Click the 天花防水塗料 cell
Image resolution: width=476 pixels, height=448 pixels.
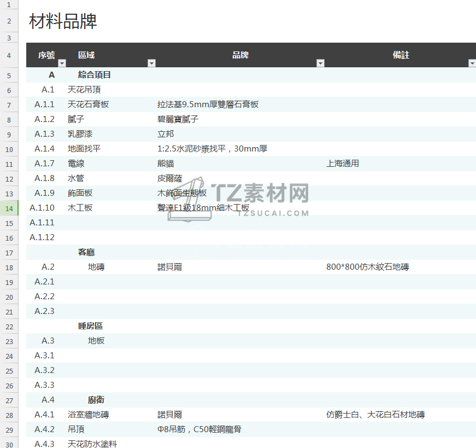click(x=92, y=444)
